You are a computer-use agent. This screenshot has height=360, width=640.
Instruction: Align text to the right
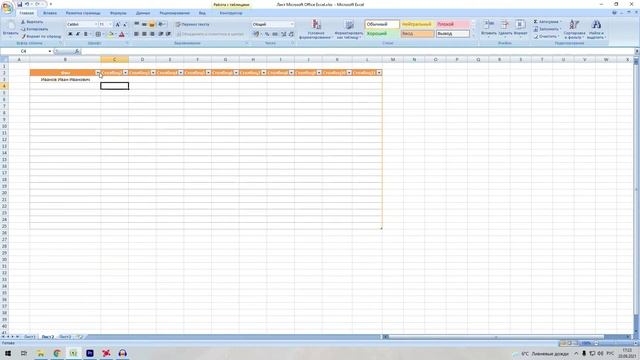[x=152, y=34]
